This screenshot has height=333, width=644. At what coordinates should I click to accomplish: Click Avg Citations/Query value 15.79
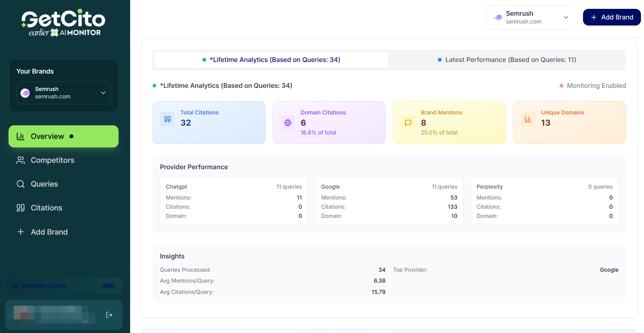pos(379,292)
